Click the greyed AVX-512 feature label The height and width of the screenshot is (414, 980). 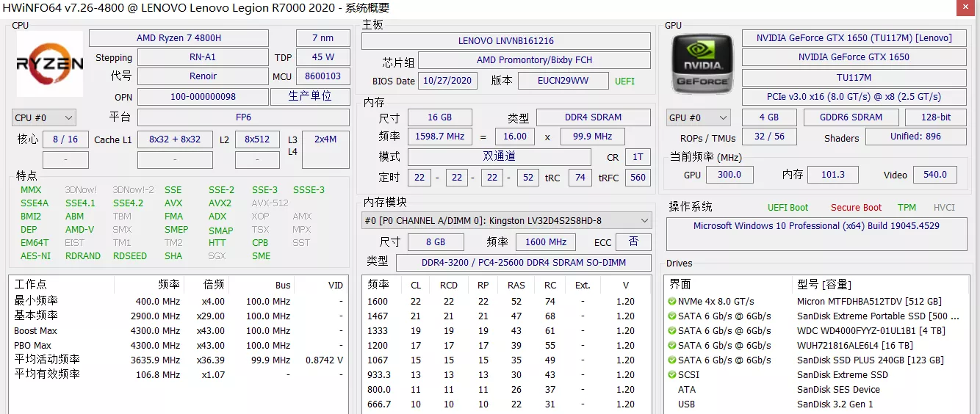(x=270, y=203)
